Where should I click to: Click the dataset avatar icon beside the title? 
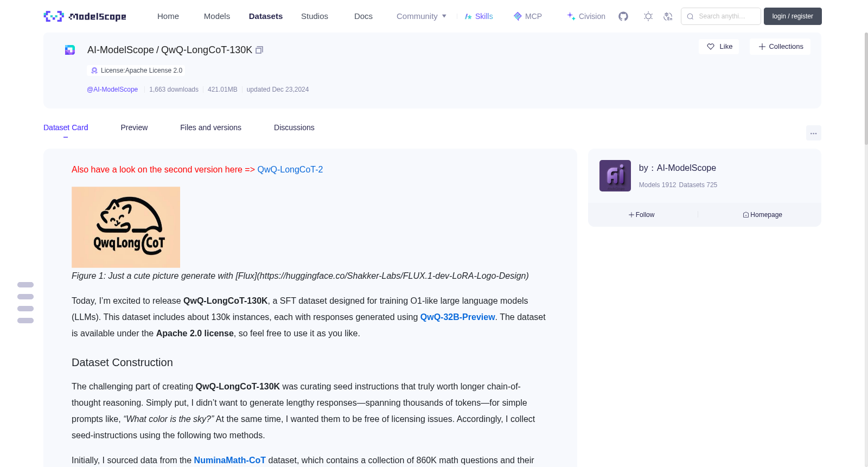pyautogui.click(x=70, y=50)
